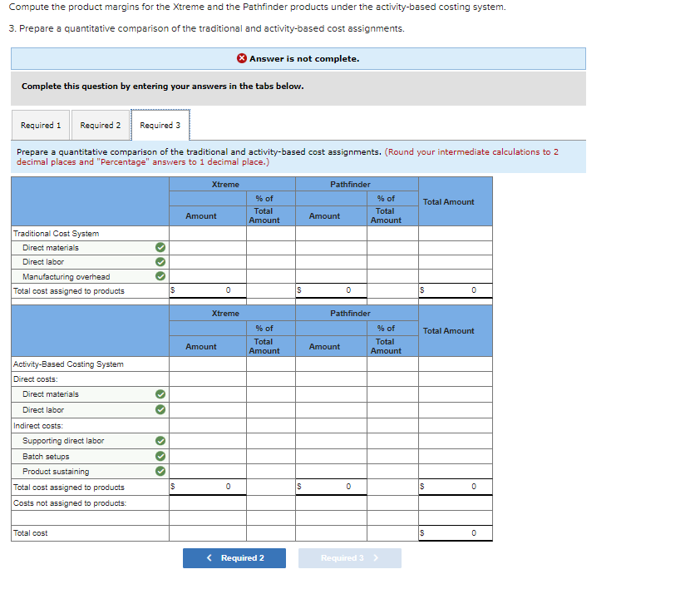The height and width of the screenshot is (594, 700).
Task: Click Total Amount cell in Costs not assigned row
Action: click(x=456, y=502)
